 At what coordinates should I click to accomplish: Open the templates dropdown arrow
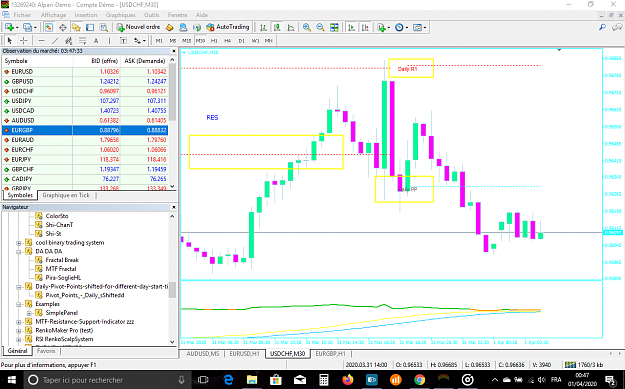click(425, 27)
